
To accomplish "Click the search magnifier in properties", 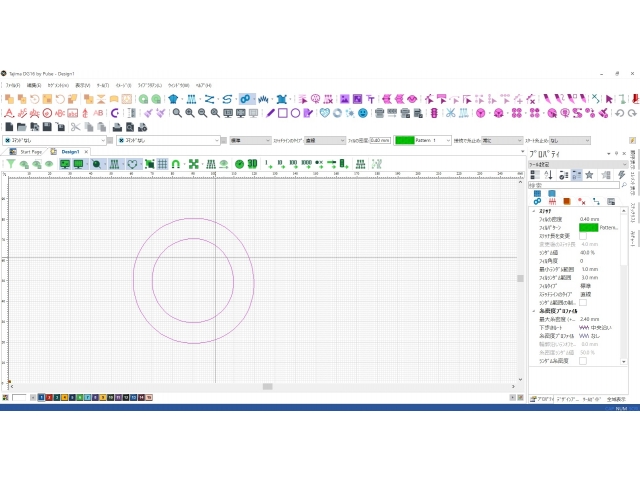I will tap(624, 185).
